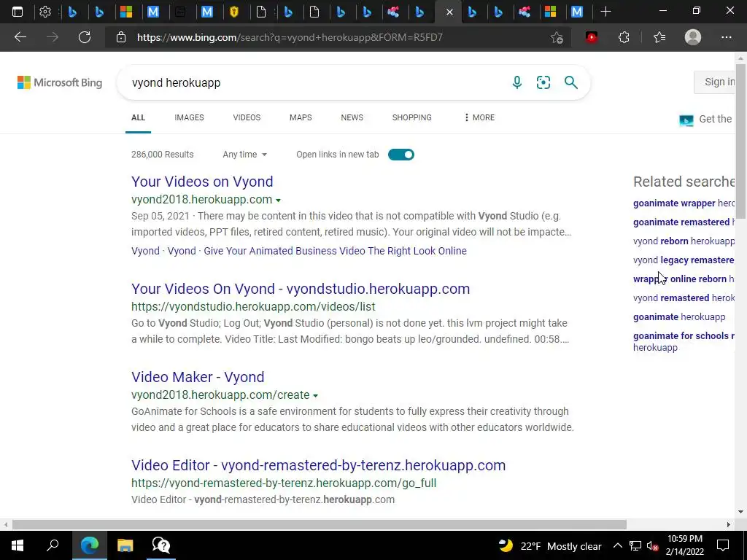Start voice search with microphone icon

517,82
